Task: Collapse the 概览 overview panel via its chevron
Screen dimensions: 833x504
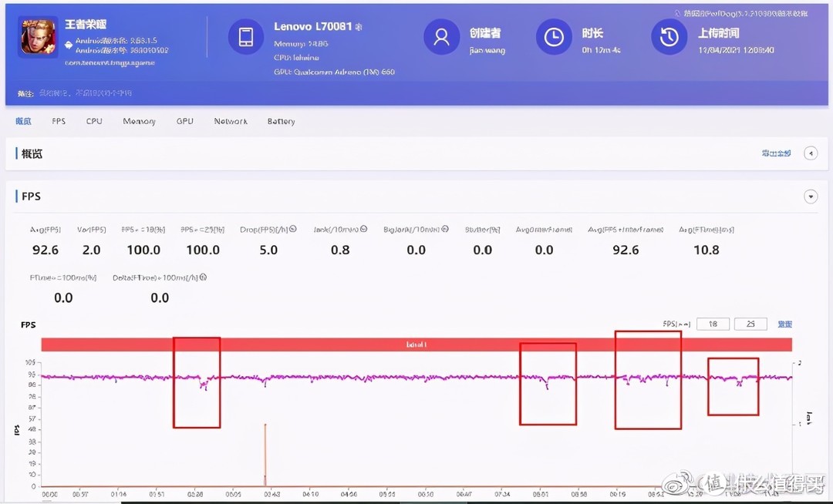Action: pyautogui.click(x=811, y=153)
